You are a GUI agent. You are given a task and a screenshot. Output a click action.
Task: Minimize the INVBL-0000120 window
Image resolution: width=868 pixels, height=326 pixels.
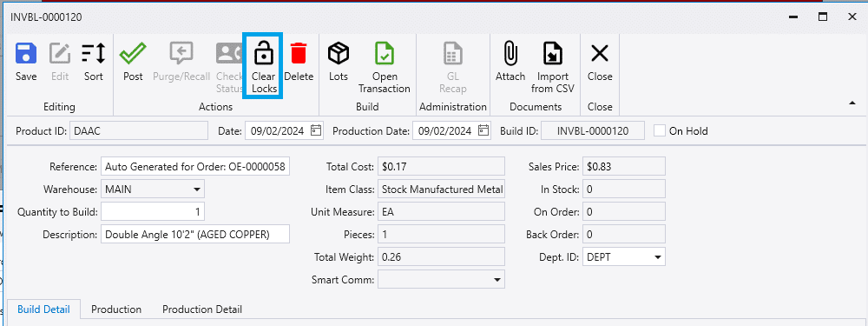[793, 17]
